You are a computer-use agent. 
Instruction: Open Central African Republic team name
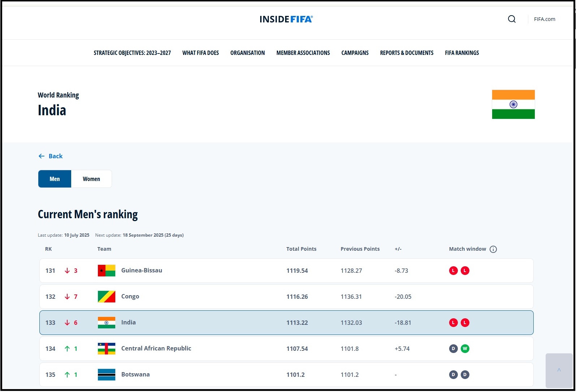click(x=156, y=348)
